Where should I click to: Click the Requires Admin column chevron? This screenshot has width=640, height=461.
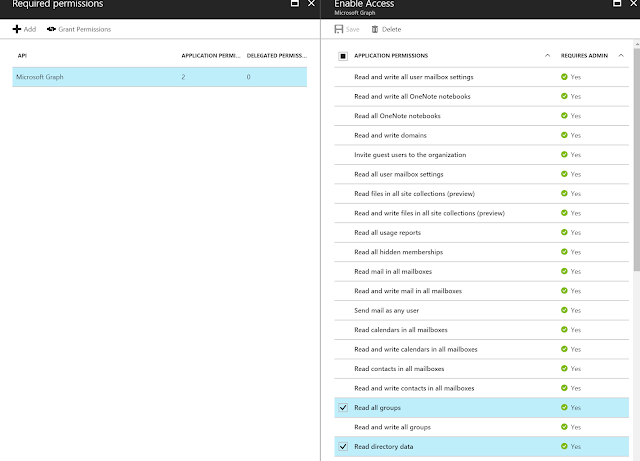(622, 56)
